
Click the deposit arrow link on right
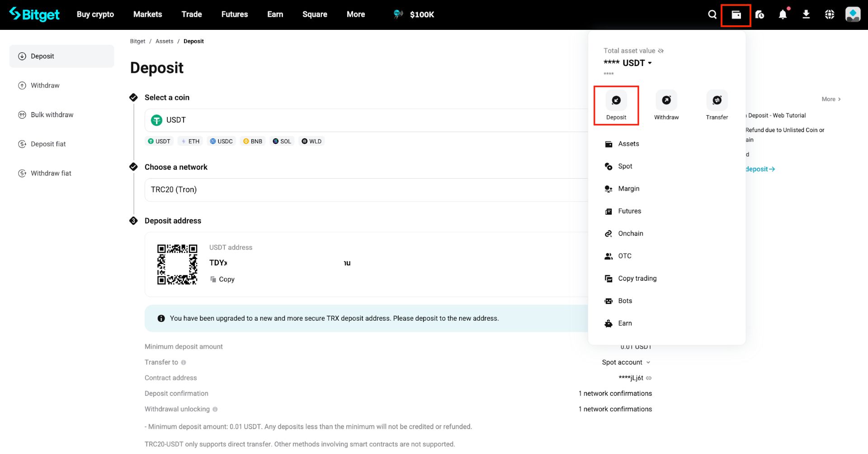point(760,169)
